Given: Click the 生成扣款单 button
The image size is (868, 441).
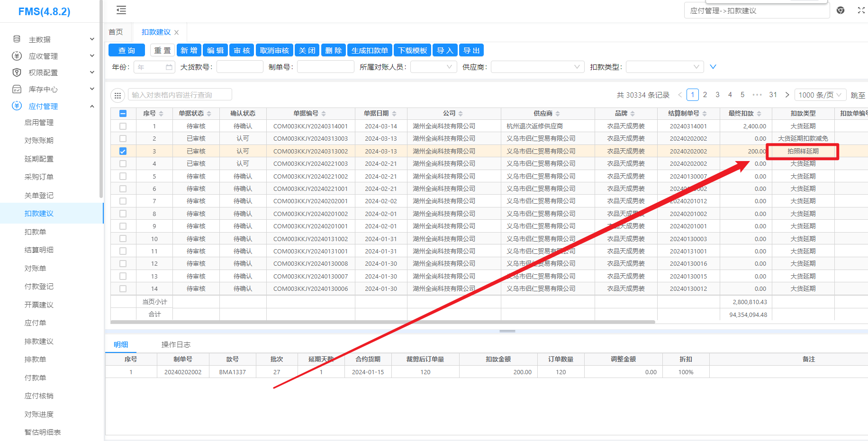Looking at the screenshot, I should pyautogui.click(x=370, y=50).
